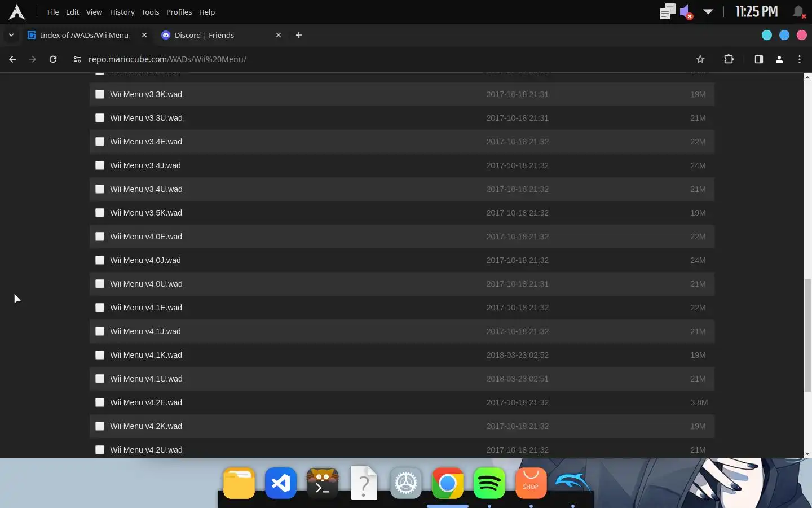This screenshot has height=508, width=812.
Task: Check the box for Wii Menu v3.3K.wad
Action: 100,94
